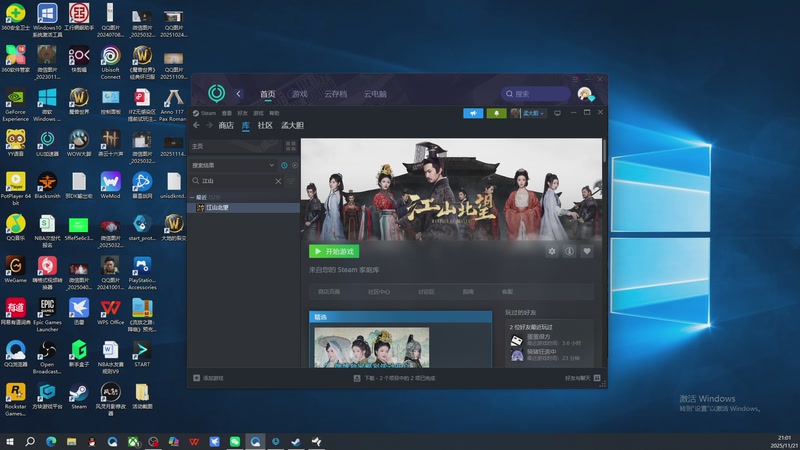
Task: Click the green 开始游戏 play button
Action: 334,251
